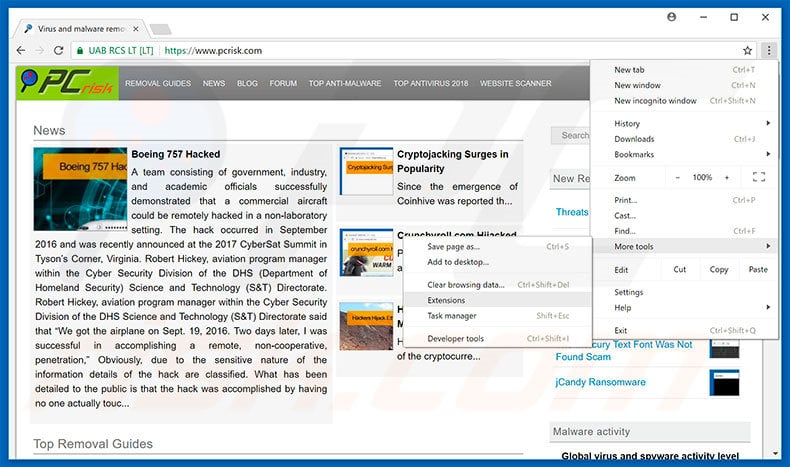Click the browser forward arrow
The image size is (790, 467).
tap(39, 50)
